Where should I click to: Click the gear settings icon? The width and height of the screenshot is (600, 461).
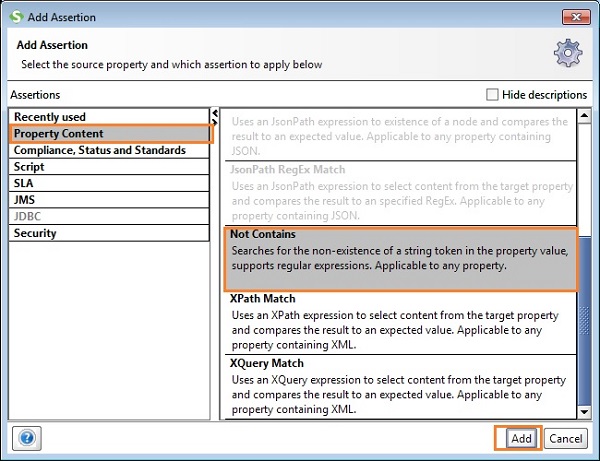tap(567, 53)
